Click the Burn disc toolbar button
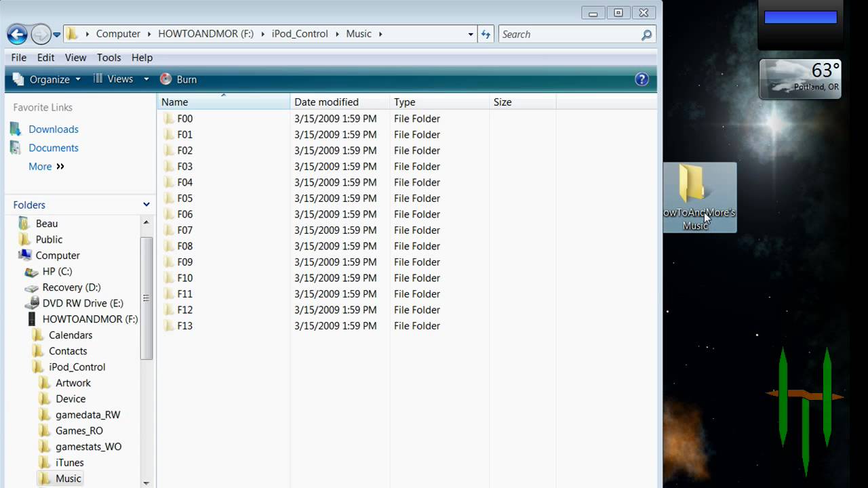Viewport: 868px width, 488px height. tap(178, 79)
